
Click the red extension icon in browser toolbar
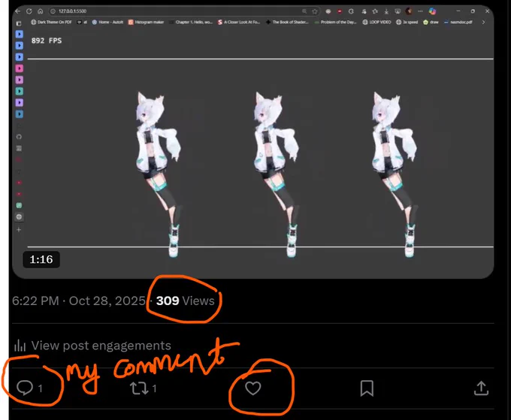click(340, 11)
